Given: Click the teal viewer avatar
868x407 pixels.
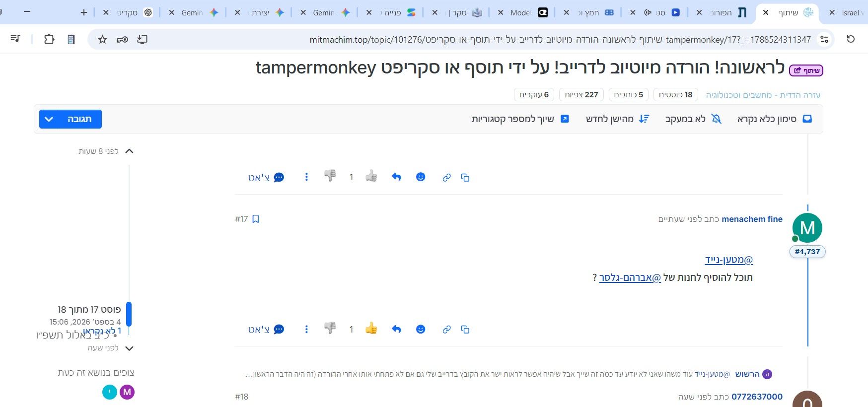Looking at the screenshot, I should pyautogui.click(x=110, y=392).
